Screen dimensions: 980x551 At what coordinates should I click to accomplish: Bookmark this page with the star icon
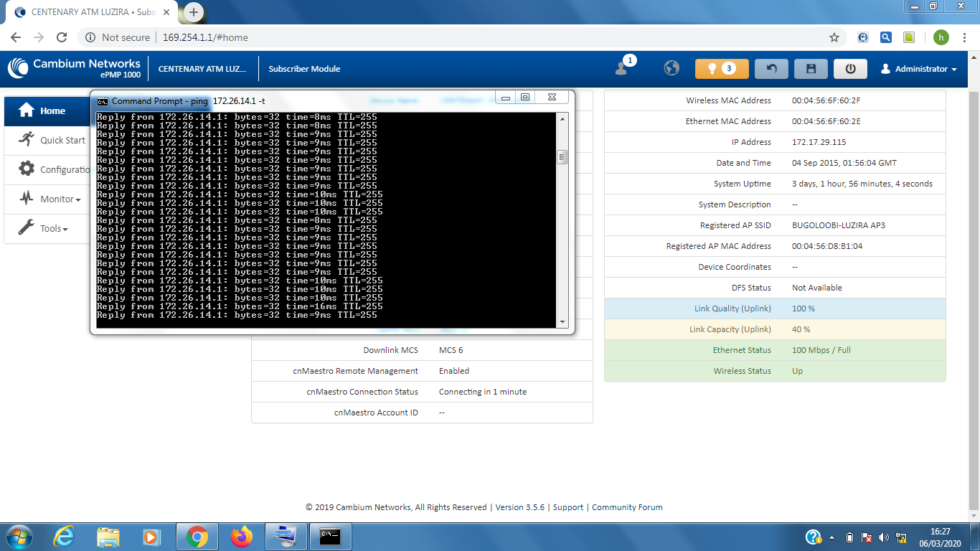click(834, 37)
